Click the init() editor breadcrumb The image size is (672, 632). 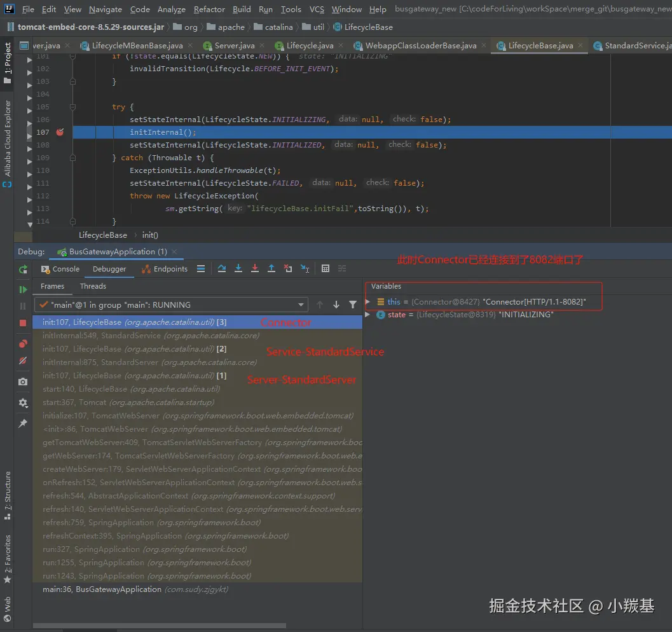point(150,235)
